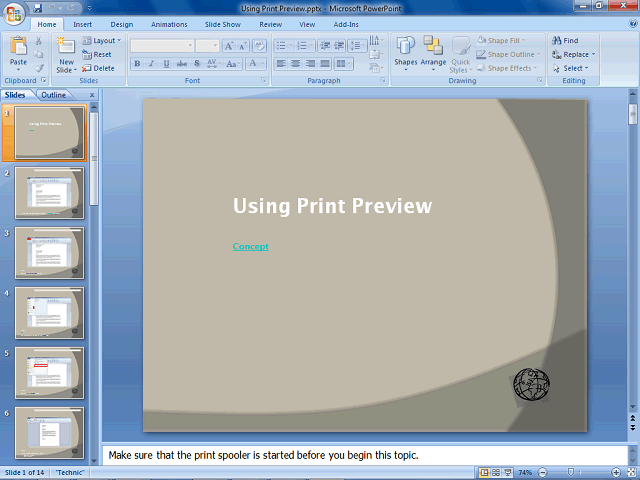Click the Zoom Out minus button

point(542,472)
